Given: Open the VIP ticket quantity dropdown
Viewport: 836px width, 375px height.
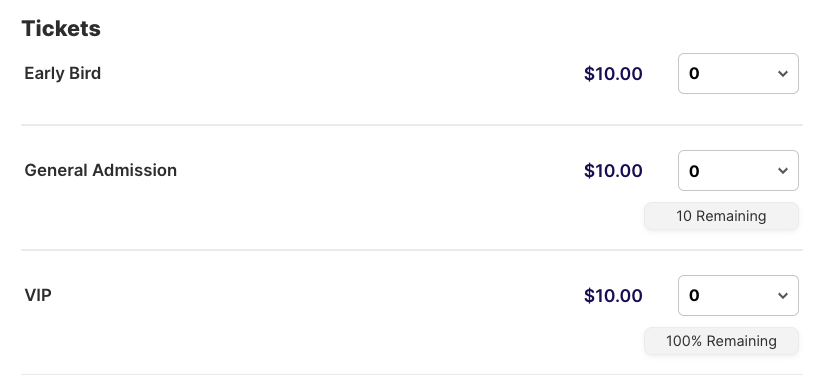Looking at the screenshot, I should [x=738, y=296].
